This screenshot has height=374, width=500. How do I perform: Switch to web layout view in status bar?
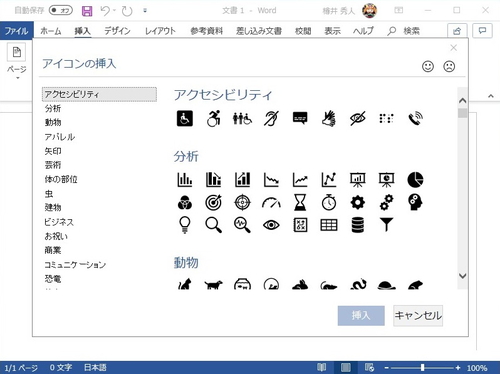click(369, 367)
